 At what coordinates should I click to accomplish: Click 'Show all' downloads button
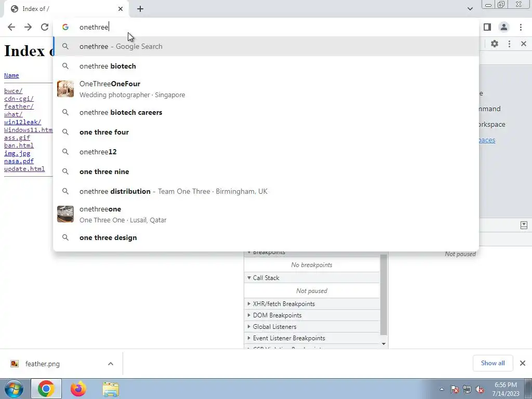point(493,363)
